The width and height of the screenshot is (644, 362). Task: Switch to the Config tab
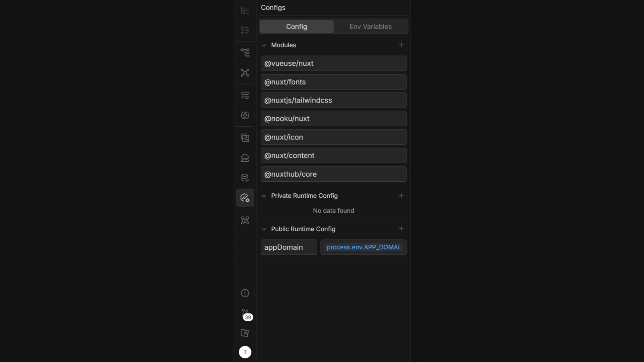tap(297, 26)
